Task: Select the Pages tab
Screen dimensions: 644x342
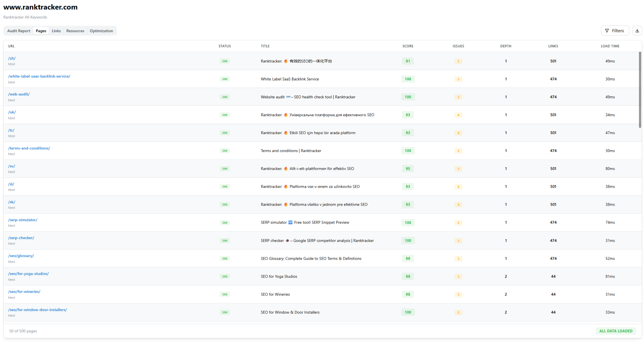Action: point(41,31)
